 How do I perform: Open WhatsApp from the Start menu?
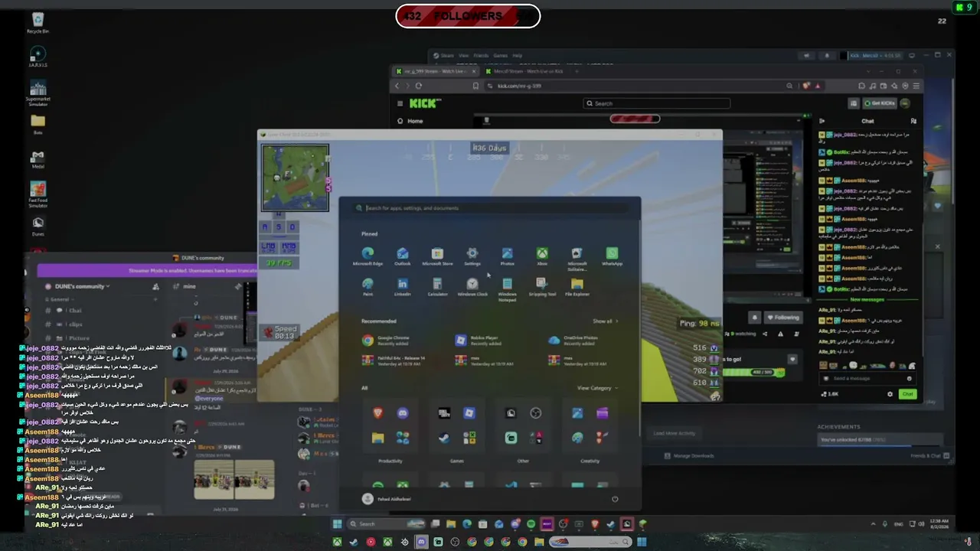tap(612, 256)
